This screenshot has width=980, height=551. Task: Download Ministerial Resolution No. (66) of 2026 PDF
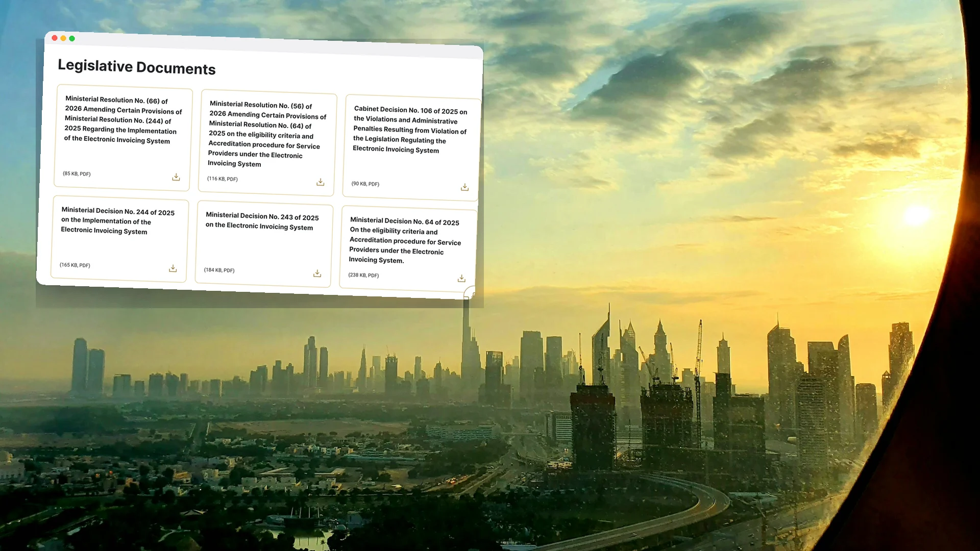pos(176,177)
